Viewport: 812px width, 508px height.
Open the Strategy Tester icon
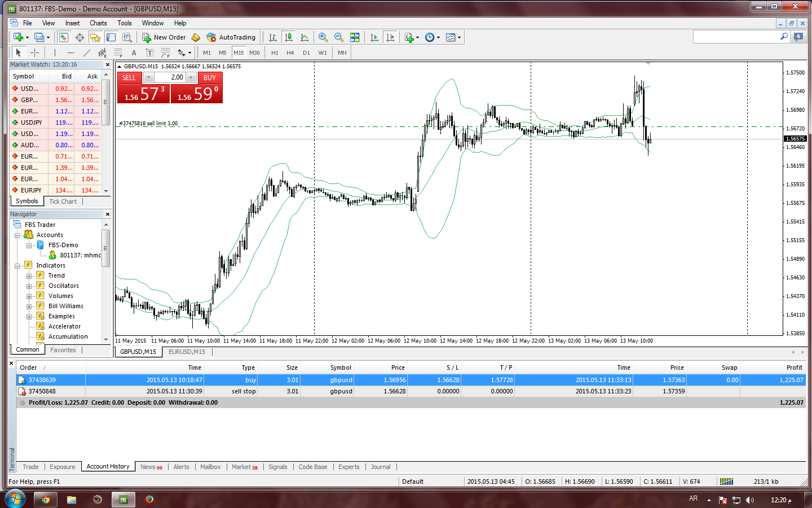click(x=127, y=37)
